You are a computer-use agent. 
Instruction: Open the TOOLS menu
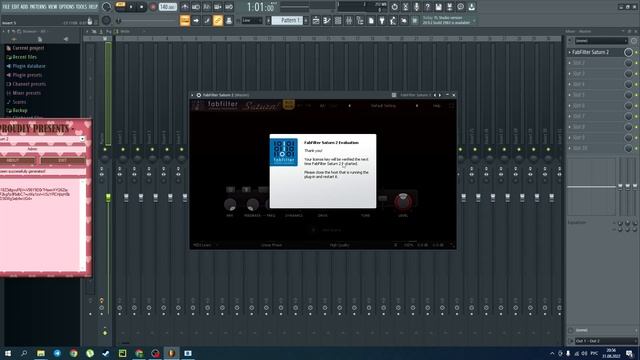pyautogui.click(x=82, y=7)
